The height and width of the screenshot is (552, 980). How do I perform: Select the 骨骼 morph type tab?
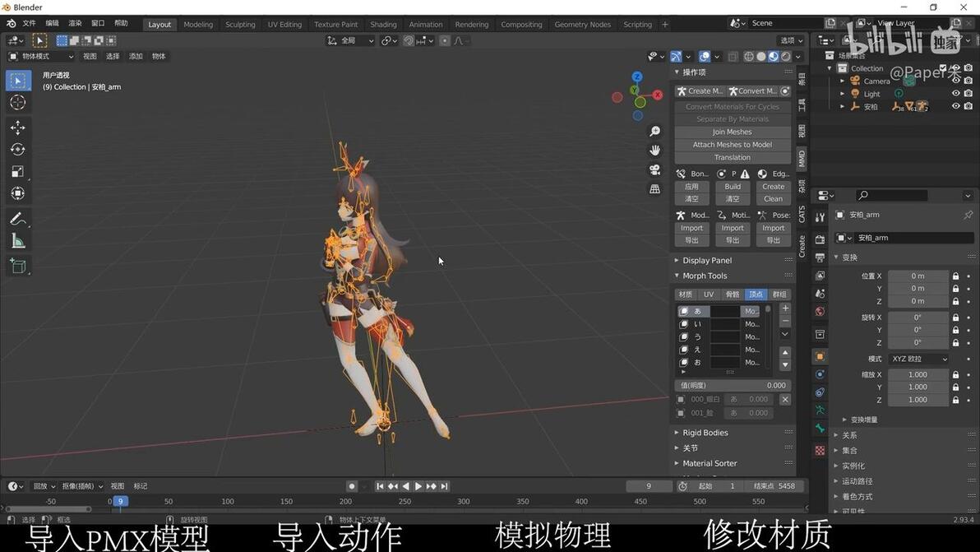tap(733, 295)
